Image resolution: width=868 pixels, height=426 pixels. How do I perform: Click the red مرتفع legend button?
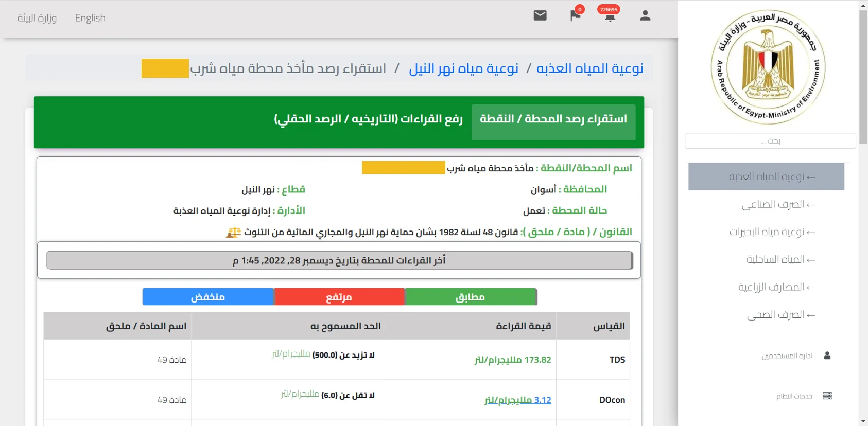click(x=339, y=297)
